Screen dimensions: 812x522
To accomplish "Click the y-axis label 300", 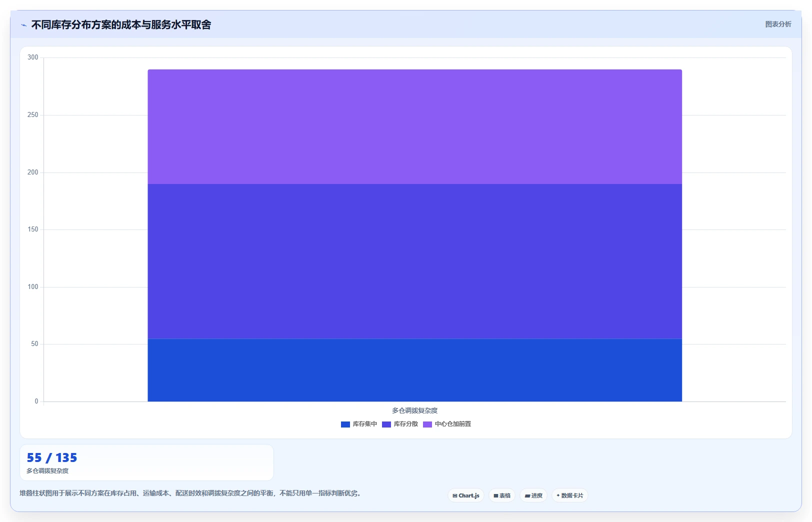I will coord(32,57).
